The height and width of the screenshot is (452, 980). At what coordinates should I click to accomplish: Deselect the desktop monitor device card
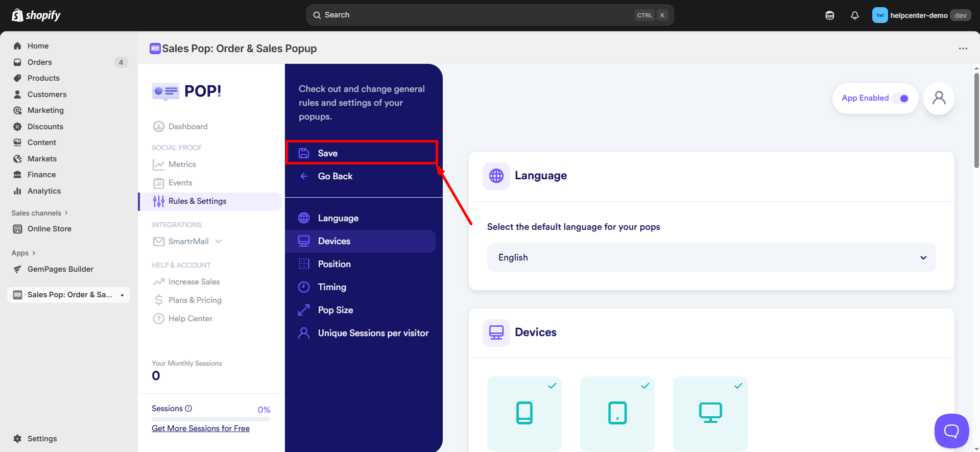coord(710,413)
